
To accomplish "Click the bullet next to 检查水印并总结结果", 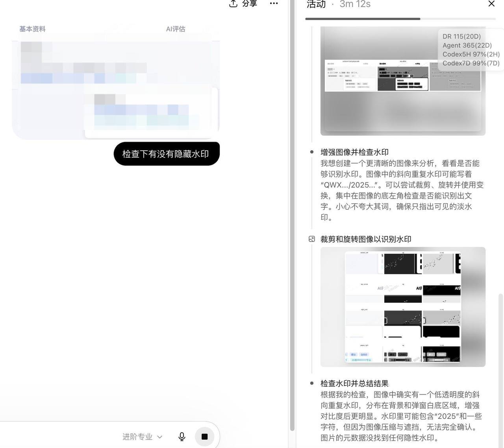I will (x=312, y=383).
